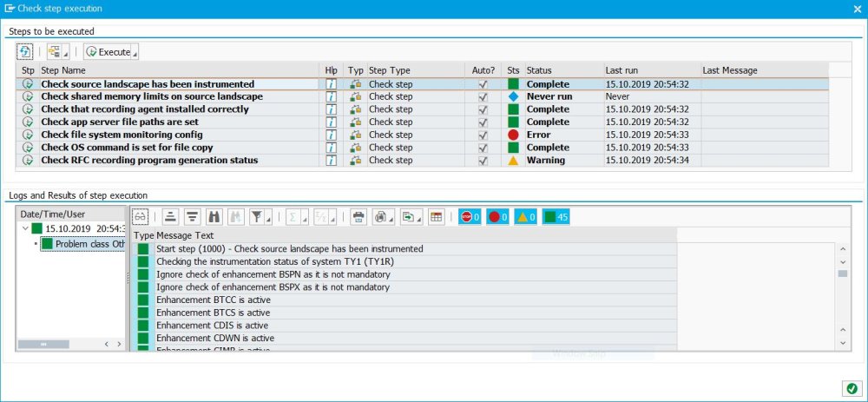Toggle Auto checkbox for 'Check shared memory limits' step
This screenshot has width=868, height=402.
coord(483,96)
